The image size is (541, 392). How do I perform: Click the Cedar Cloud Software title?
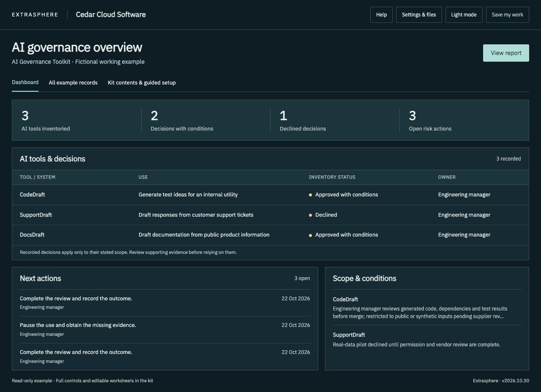[111, 14]
